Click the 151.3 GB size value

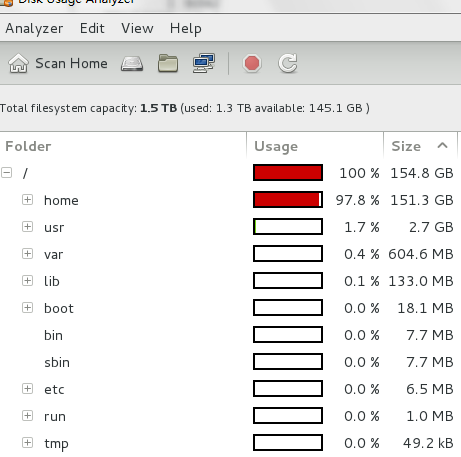pyautogui.click(x=422, y=200)
